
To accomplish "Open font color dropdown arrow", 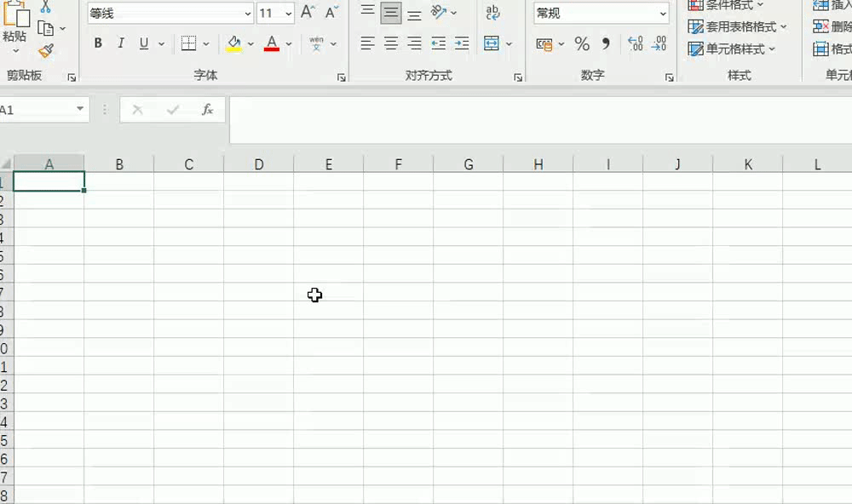I will click(289, 43).
